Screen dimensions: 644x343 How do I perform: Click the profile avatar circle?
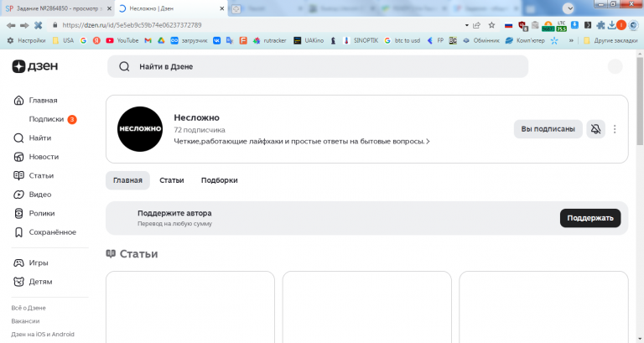(615, 66)
